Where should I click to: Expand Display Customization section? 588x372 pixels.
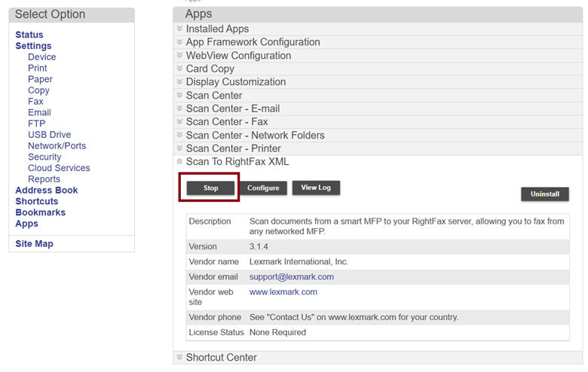click(235, 82)
